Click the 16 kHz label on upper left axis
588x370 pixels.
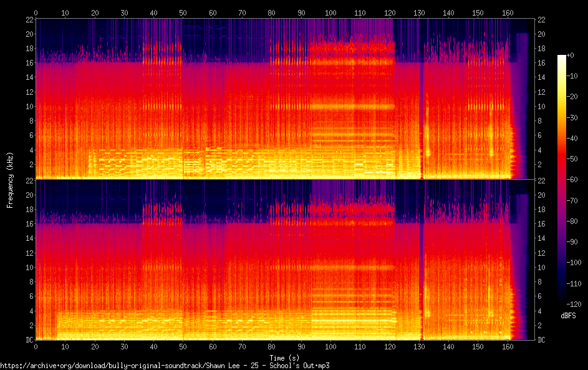pos(30,62)
